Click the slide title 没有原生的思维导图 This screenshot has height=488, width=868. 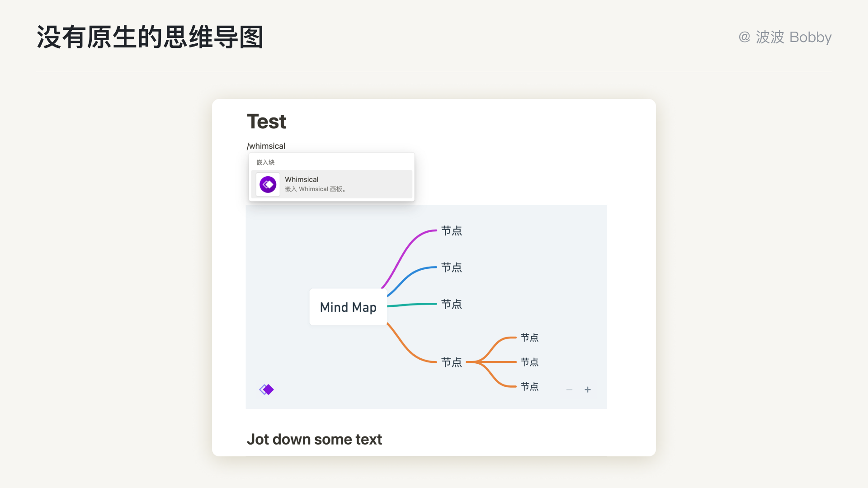pos(150,37)
